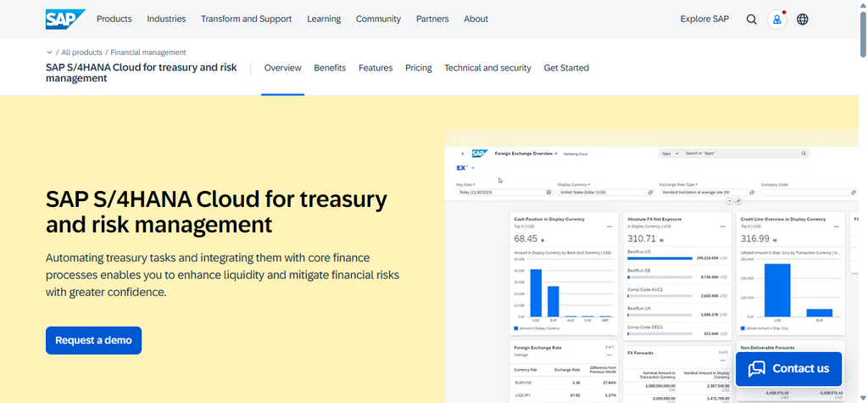Open the About menu
This screenshot has width=868, height=403.
point(476,19)
